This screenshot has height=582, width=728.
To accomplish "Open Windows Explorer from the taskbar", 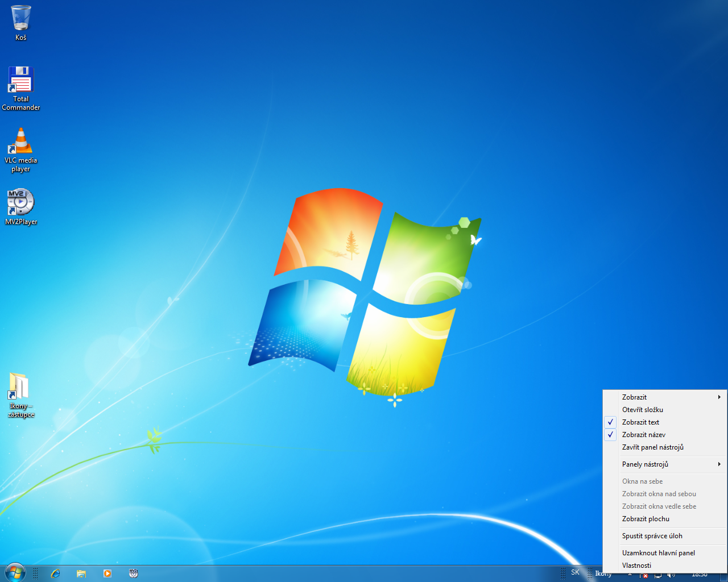I will tap(81, 573).
